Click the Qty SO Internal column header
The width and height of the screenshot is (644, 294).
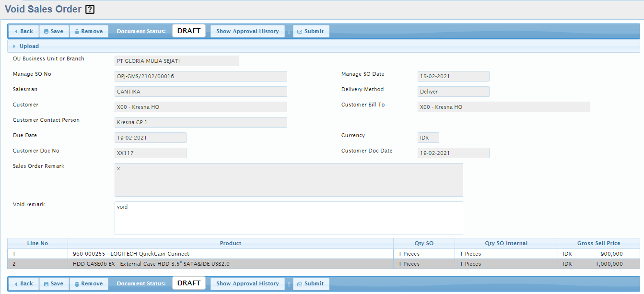(506, 243)
